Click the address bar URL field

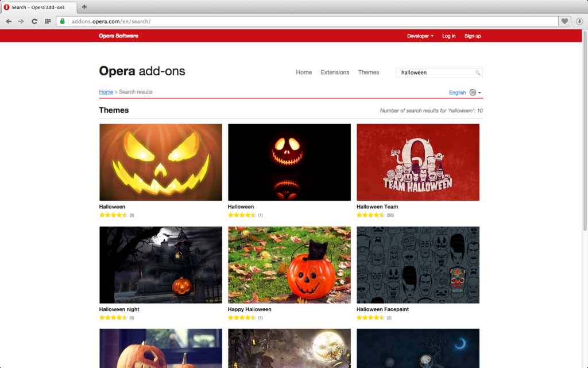pos(310,21)
